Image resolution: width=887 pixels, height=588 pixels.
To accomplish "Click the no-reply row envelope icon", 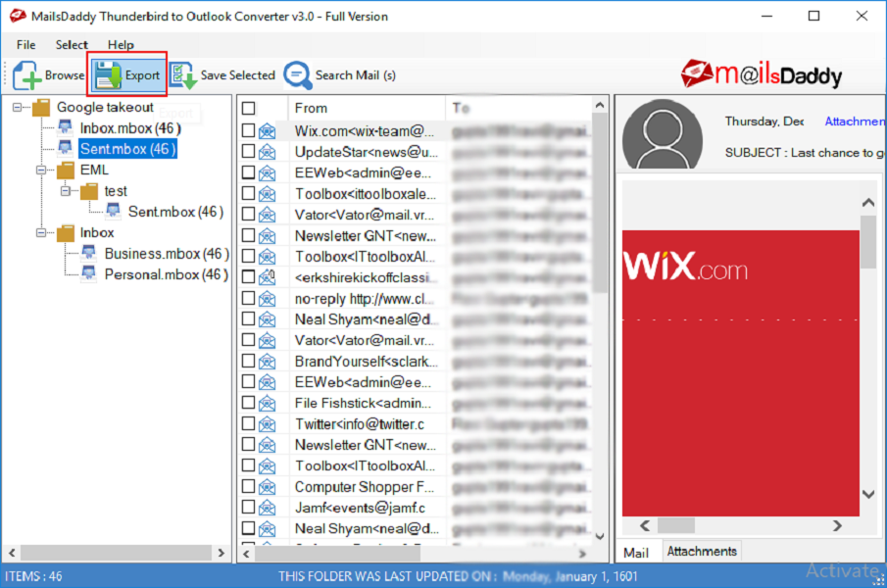I will pyautogui.click(x=267, y=299).
